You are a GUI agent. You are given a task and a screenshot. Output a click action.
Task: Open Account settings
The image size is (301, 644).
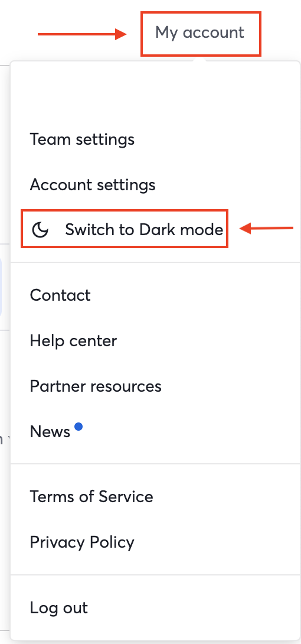(93, 185)
